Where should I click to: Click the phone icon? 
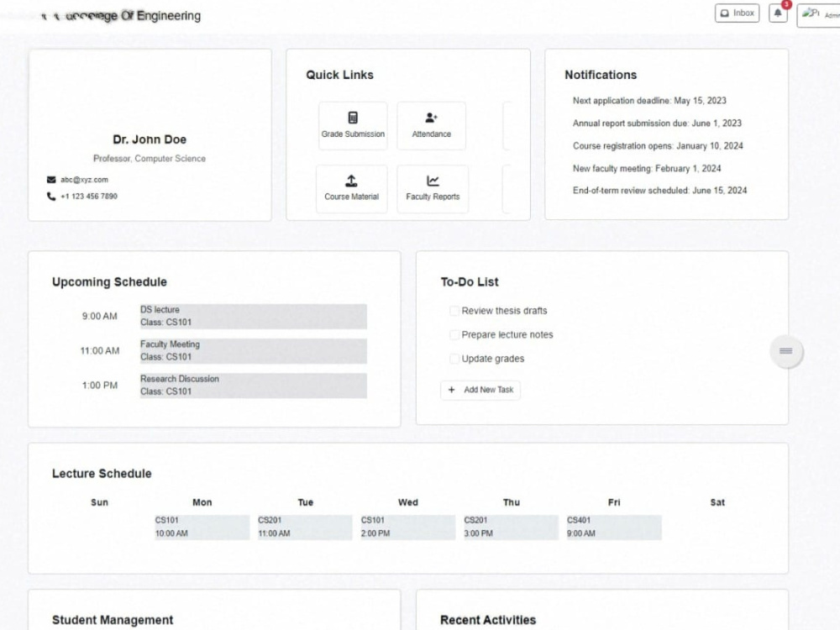[51, 196]
